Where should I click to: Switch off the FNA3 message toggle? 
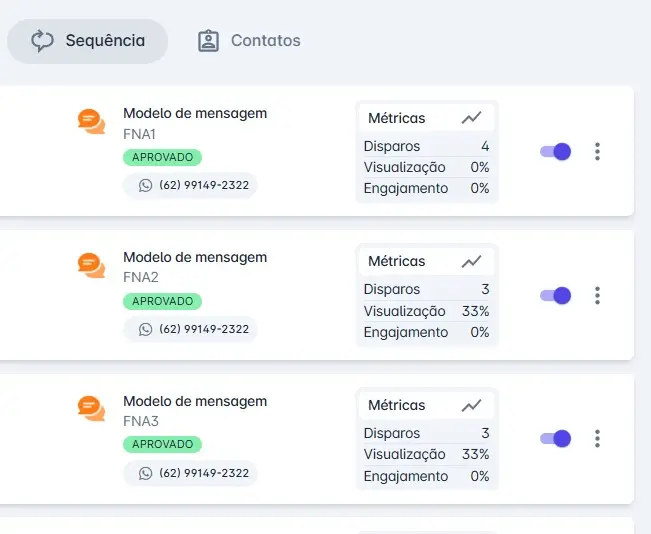click(556, 439)
